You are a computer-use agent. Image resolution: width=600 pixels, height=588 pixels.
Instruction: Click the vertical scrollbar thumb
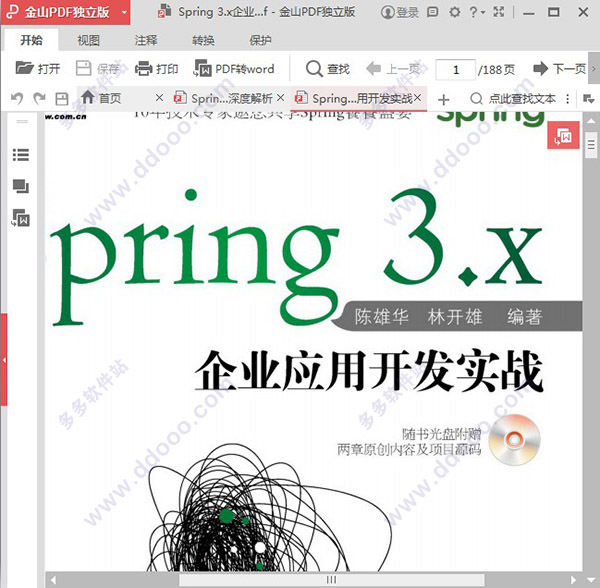click(x=591, y=145)
